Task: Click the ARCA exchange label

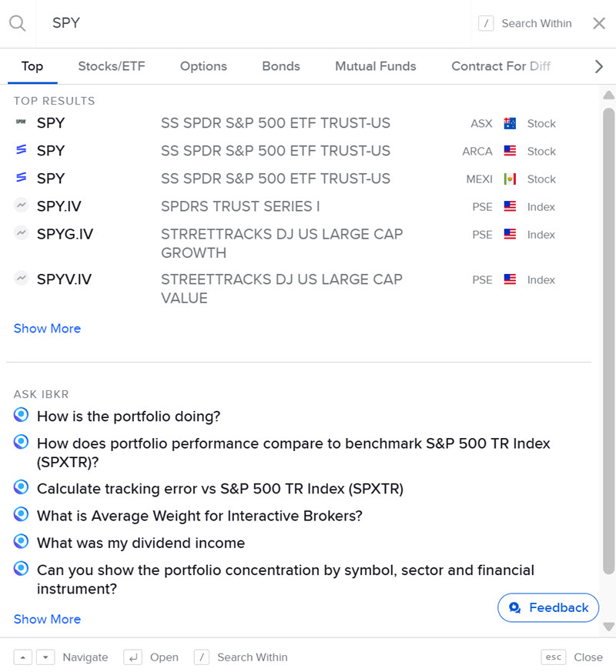Action: [477, 152]
